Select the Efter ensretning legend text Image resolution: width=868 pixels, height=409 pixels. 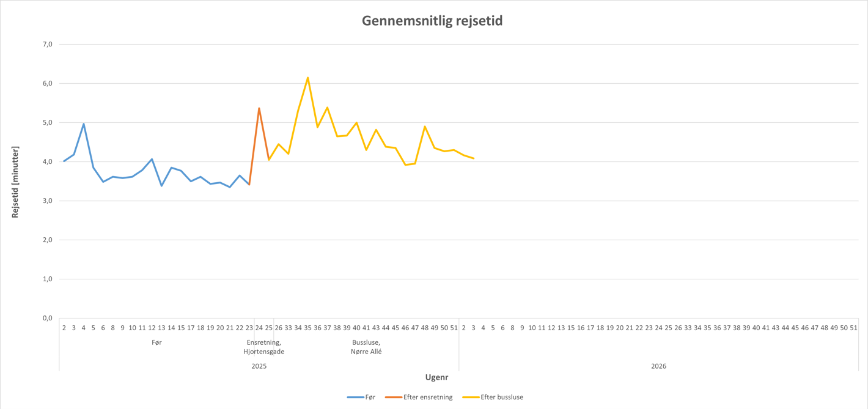(x=428, y=397)
